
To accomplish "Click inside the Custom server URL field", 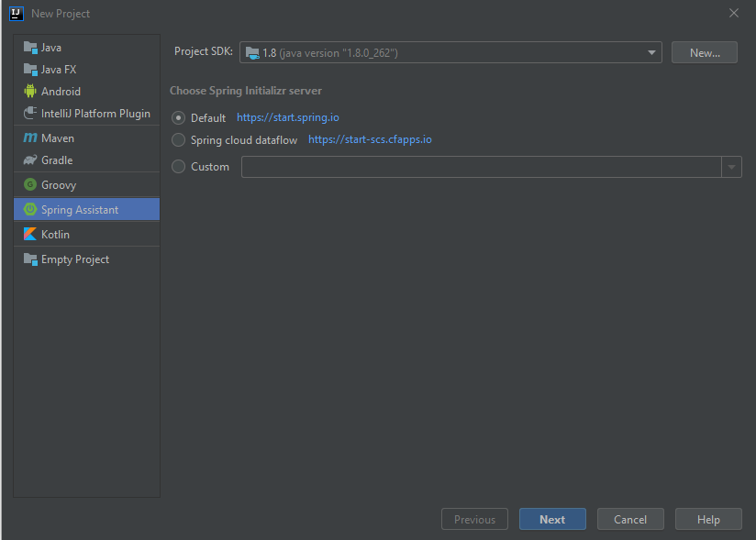I will pyautogui.click(x=482, y=167).
